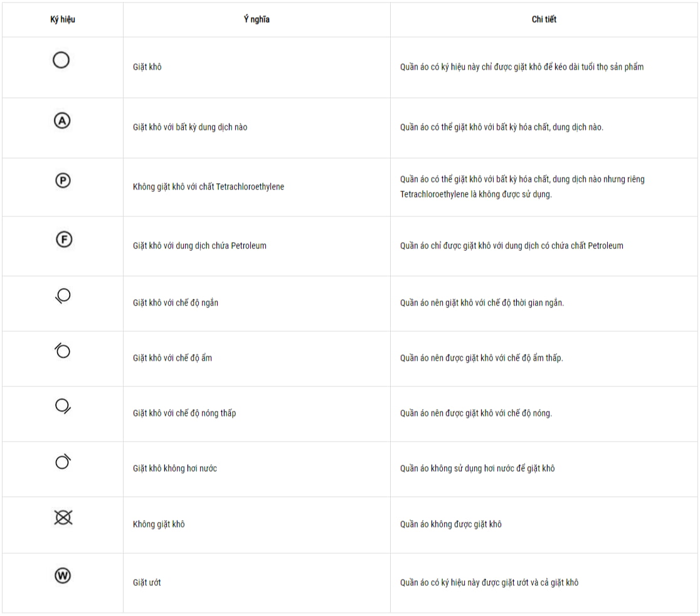Click the circled letter P symbol
Image resolution: width=700 pixels, height=616 pixels.
pyautogui.click(x=63, y=181)
